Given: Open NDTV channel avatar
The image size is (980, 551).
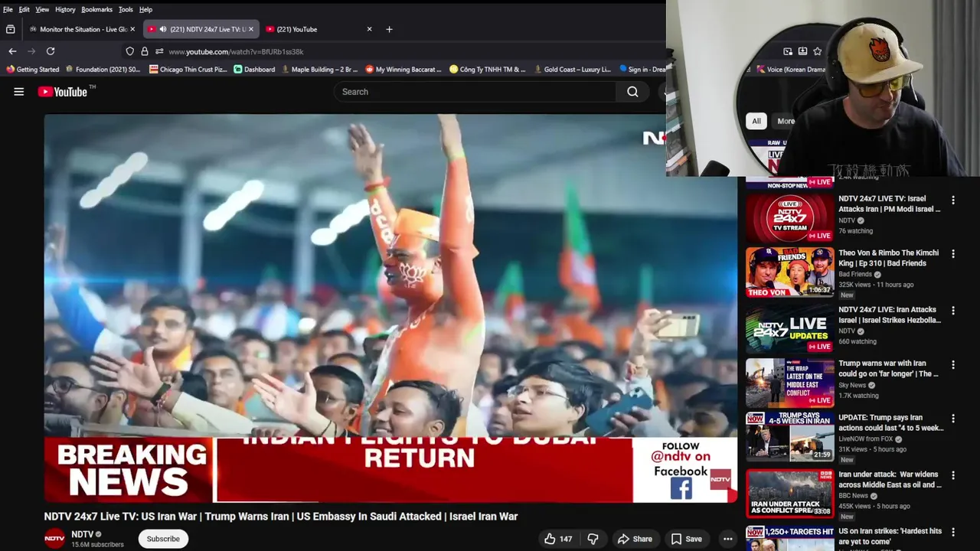Looking at the screenshot, I should click(x=54, y=539).
